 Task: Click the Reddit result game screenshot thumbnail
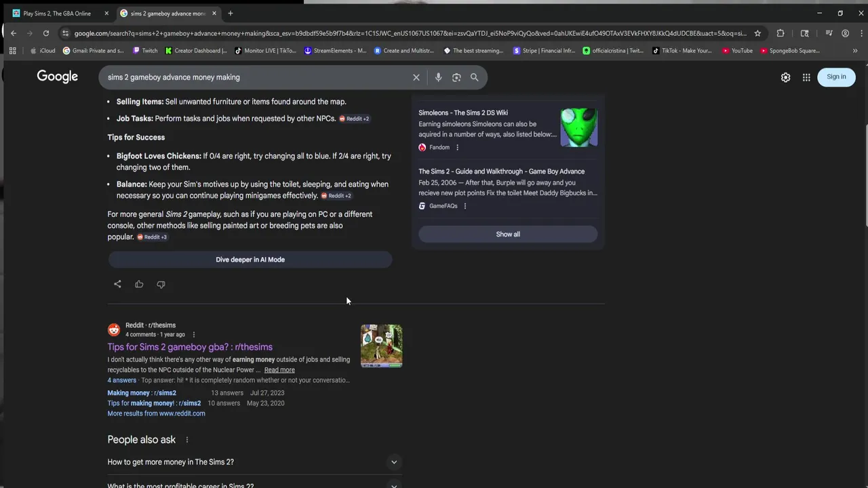tap(381, 346)
